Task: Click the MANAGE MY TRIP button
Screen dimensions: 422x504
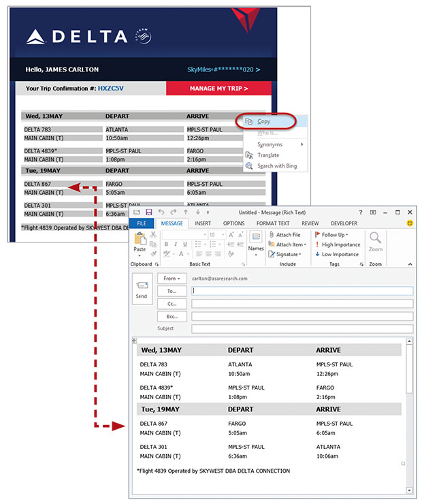Action: (x=218, y=89)
